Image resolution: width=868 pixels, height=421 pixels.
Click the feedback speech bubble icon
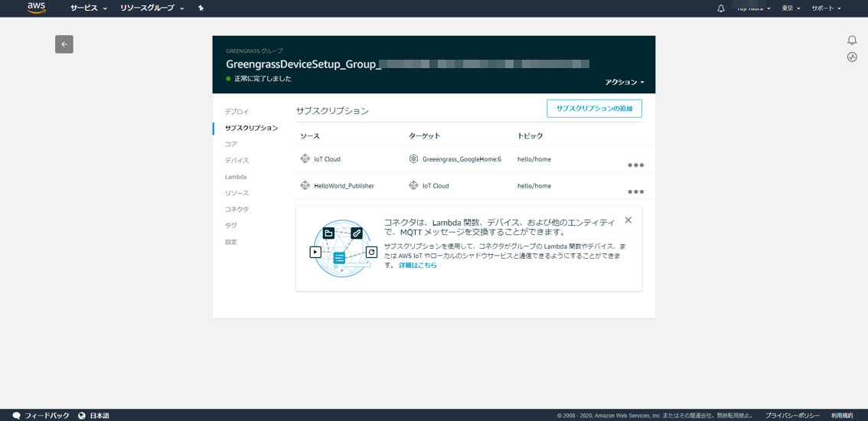17,416
